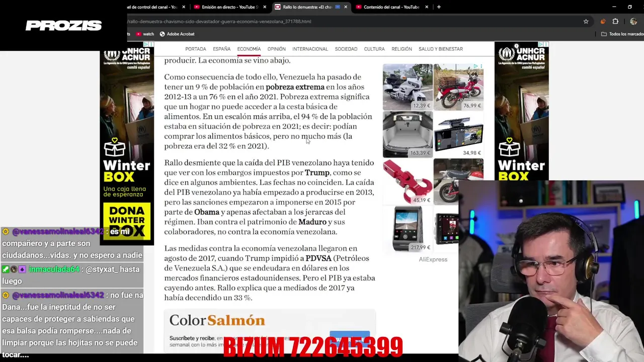Open the browser extensions puzzle icon
The image size is (644, 362).
(615, 22)
